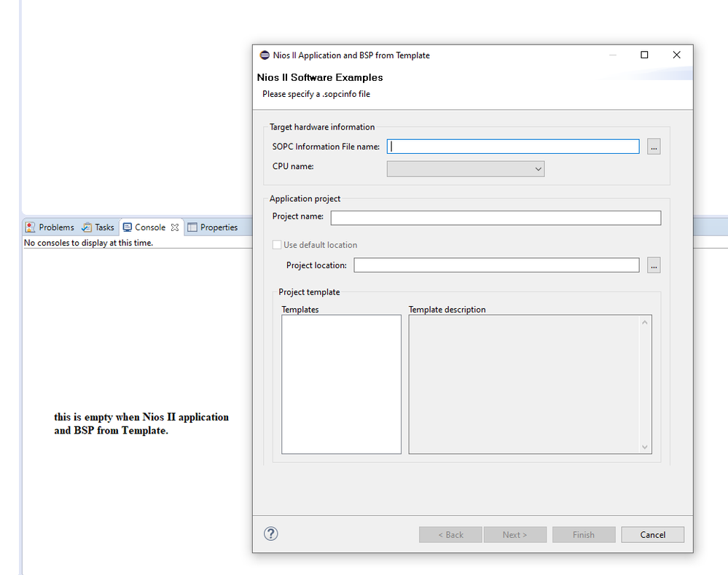Close the Console view tab
Screen dimensions: 728x575
(175, 227)
